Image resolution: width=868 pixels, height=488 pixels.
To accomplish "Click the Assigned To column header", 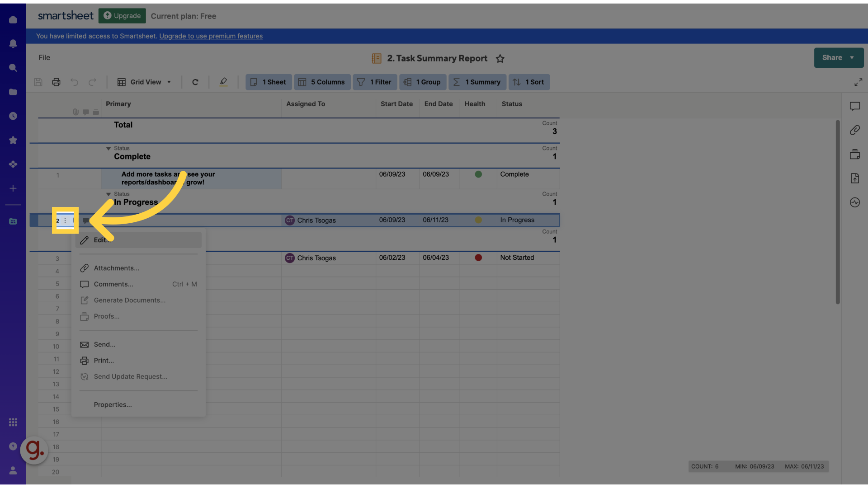I will (x=328, y=104).
